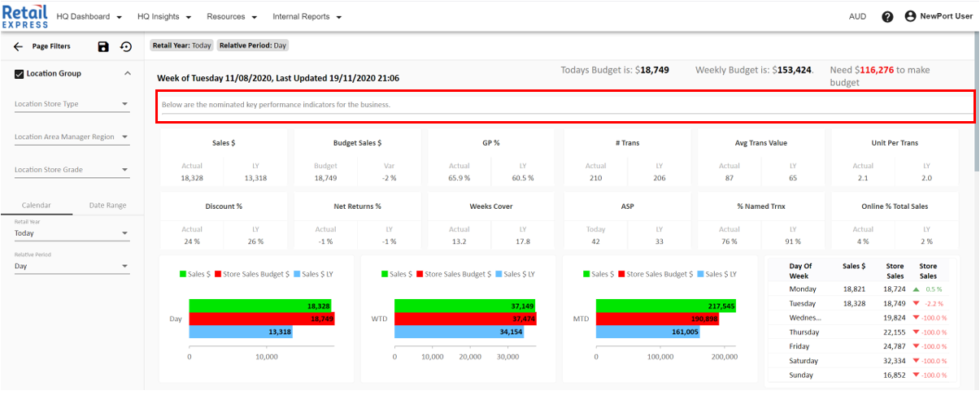This screenshot has width=980, height=395.
Task: Open the Location Store Grade dropdown
Action: pyautogui.click(x=72, y=171)
